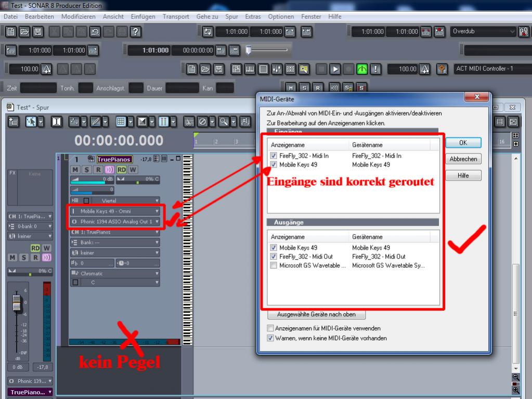Select the Scissors split tool in track toolbar

coord(189,121)
